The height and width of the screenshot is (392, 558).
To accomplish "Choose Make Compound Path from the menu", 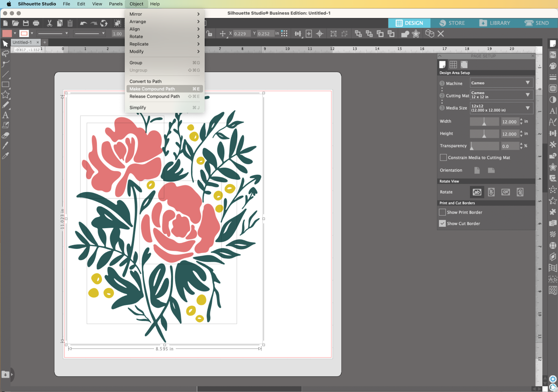I will pyautogui.click(x=165, y=89).
